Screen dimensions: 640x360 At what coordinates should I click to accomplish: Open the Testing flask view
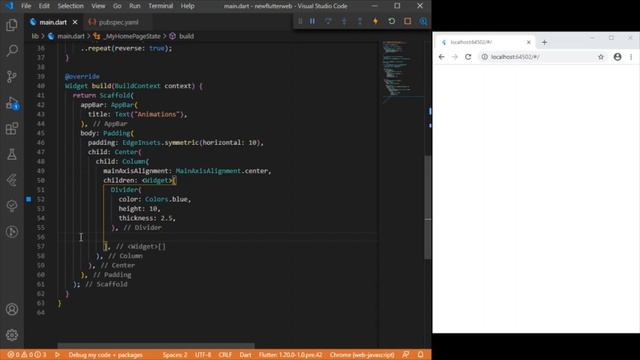(x=12, y=154)
